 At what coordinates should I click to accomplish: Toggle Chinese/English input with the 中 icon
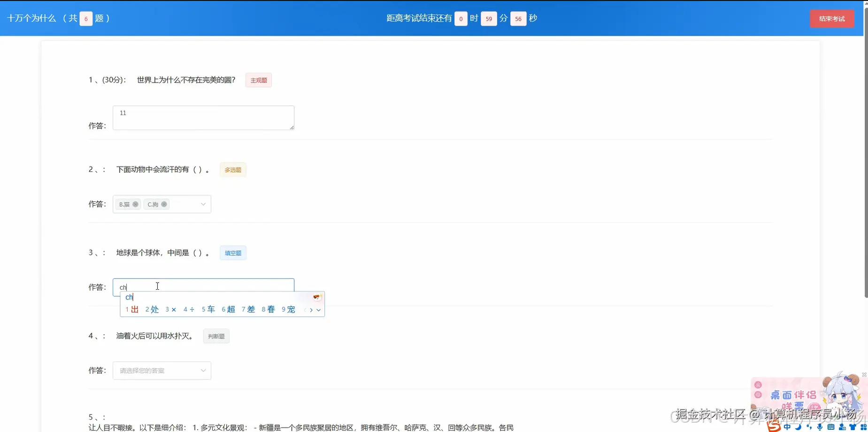pyautogui.click(x=788, y=426)
